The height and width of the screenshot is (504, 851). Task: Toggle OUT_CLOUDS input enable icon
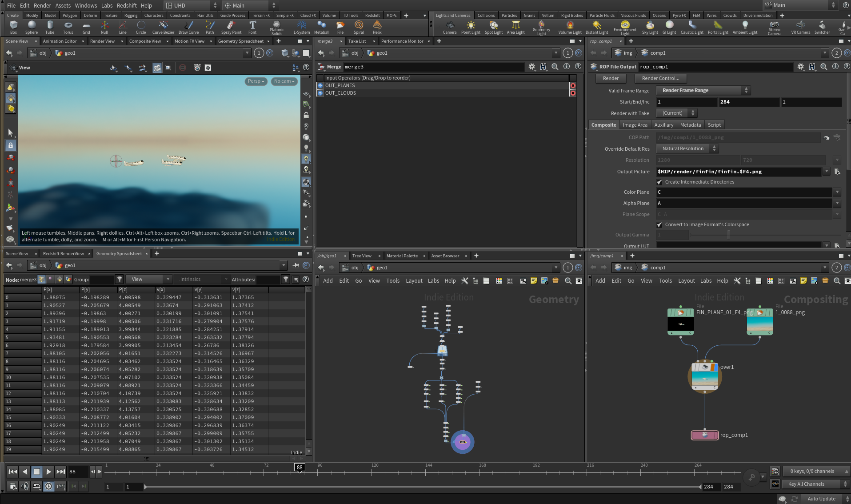pyautogui.click(x=320, y=93)
